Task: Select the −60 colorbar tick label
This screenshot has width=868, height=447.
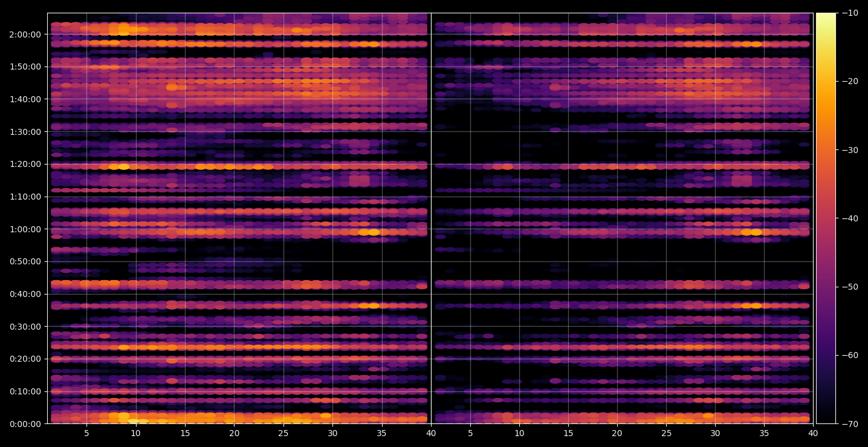Action: tap(849, 355)
